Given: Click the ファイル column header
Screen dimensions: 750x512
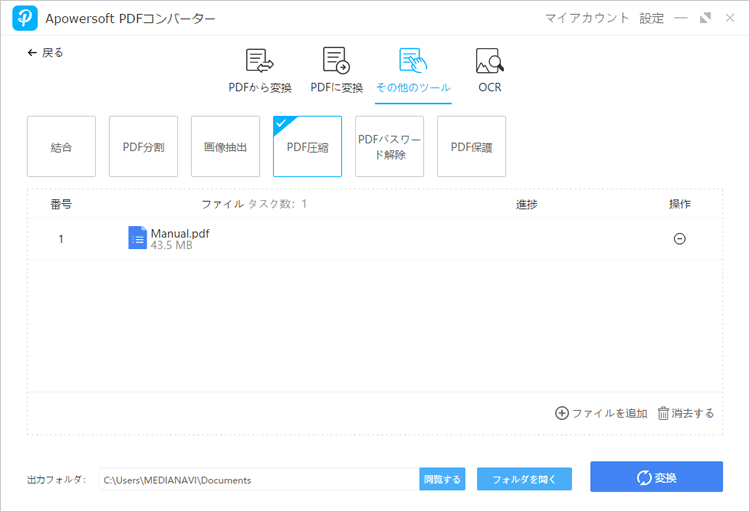Looking at the screenshot, I should pos(222,204).
